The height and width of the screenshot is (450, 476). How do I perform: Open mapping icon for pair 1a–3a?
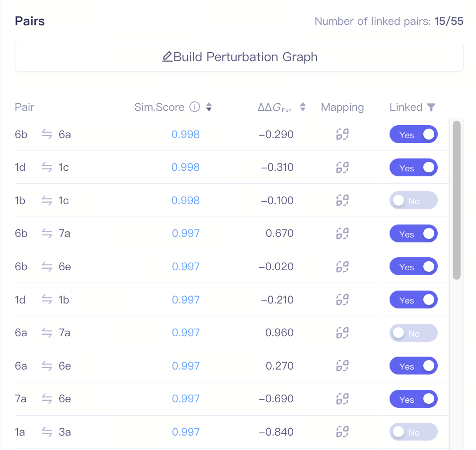tap(342, 432)
